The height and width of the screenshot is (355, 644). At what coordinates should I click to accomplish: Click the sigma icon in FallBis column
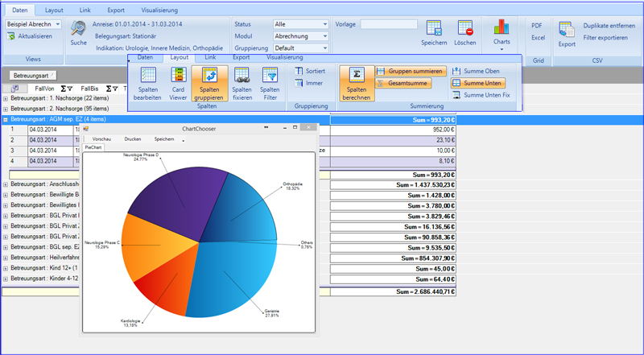[x=109, y=89]
